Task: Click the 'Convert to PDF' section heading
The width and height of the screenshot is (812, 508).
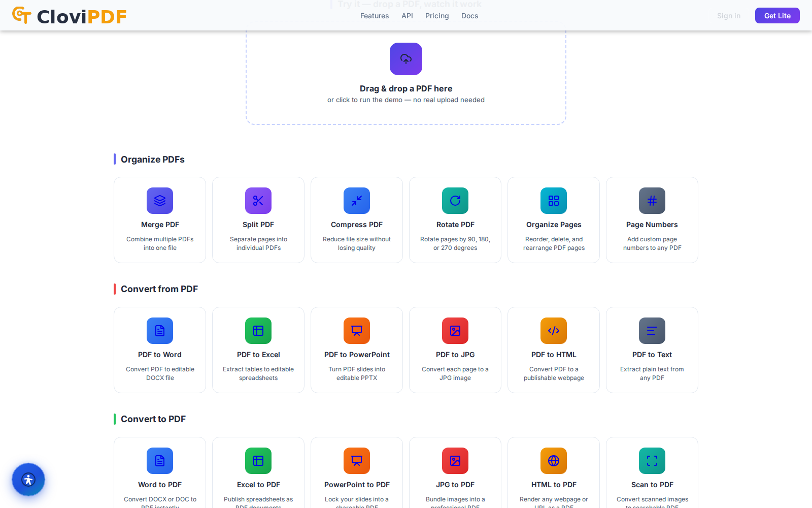Action: point(153,419)
